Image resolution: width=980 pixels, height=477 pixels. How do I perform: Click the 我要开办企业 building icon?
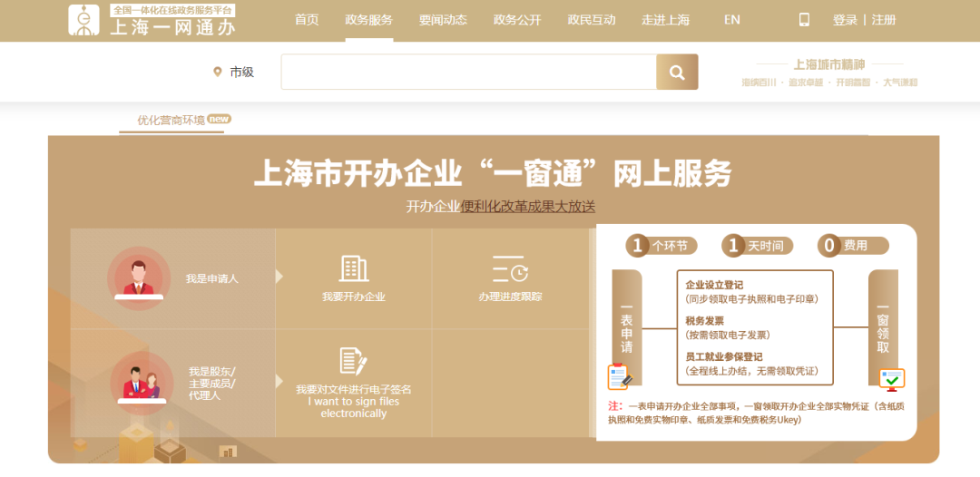[x=354, y=268]
